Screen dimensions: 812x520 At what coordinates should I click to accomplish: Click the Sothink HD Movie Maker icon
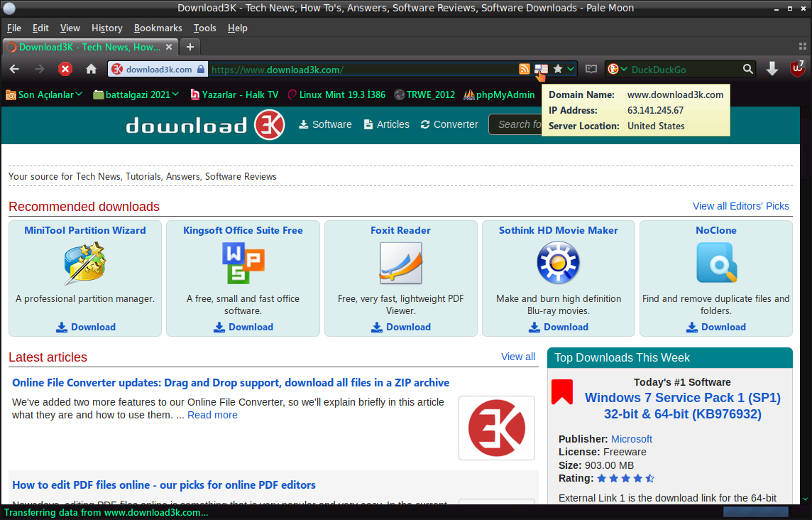point(558,264)
